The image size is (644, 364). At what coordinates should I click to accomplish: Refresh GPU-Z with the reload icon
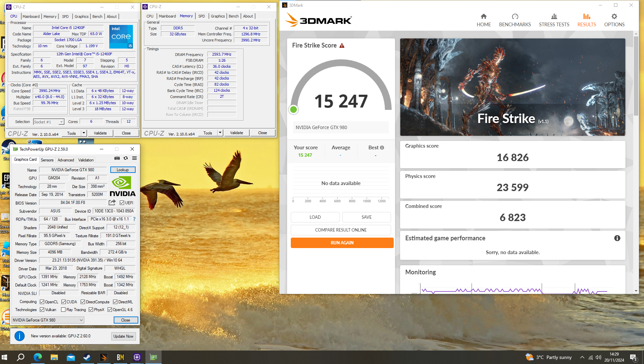coord(125,158)
